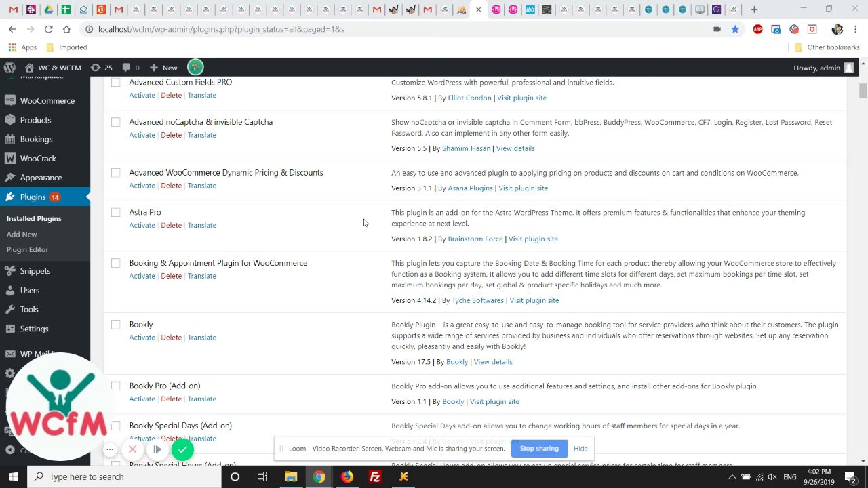The width and height of the screenshot is (868, 488).
Task: Check the Bookly Pro (Add-on) checkbox
Action: click(x=115, y=386)
